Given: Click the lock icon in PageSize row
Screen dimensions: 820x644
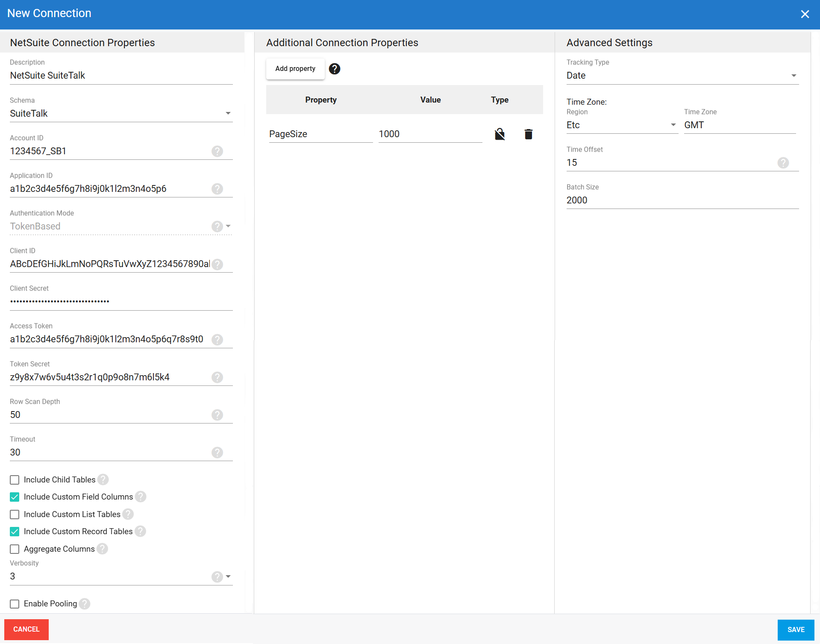Looking at the screenshot, I should pos(500,134).
